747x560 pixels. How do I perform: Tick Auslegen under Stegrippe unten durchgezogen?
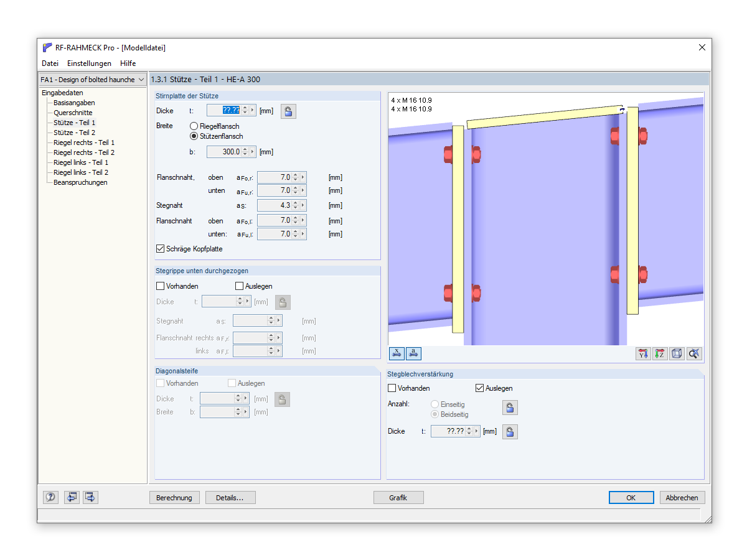click(240, 286)
